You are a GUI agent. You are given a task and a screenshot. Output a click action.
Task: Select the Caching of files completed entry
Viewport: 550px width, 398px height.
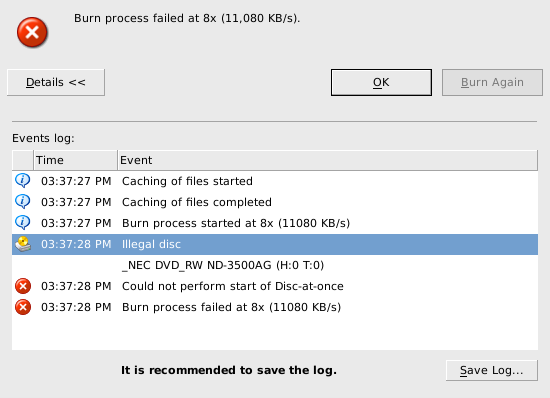pyautogui.click(x=275, y=202)
